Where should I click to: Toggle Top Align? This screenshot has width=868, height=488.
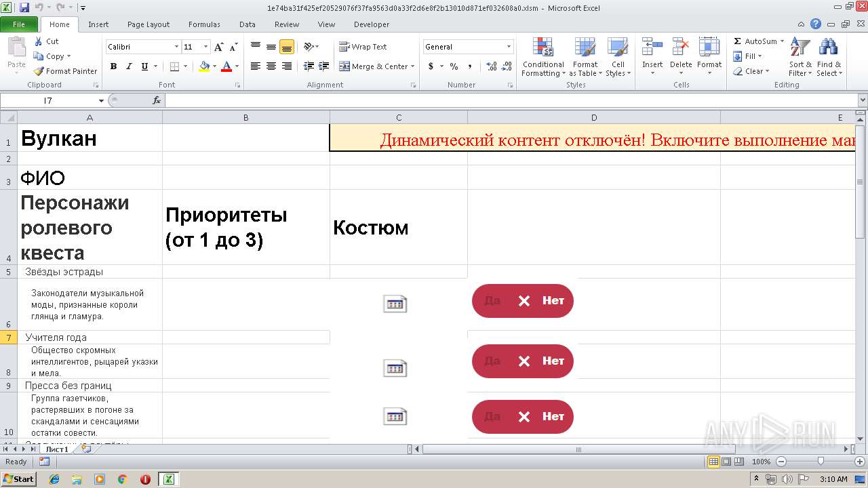click(256, 47)
